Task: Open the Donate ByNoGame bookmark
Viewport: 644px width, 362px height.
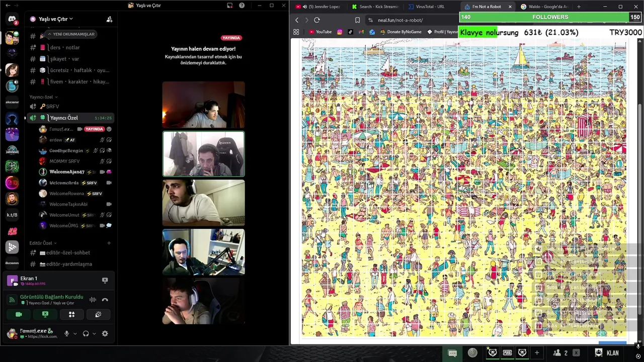Action: click(400, 32)
